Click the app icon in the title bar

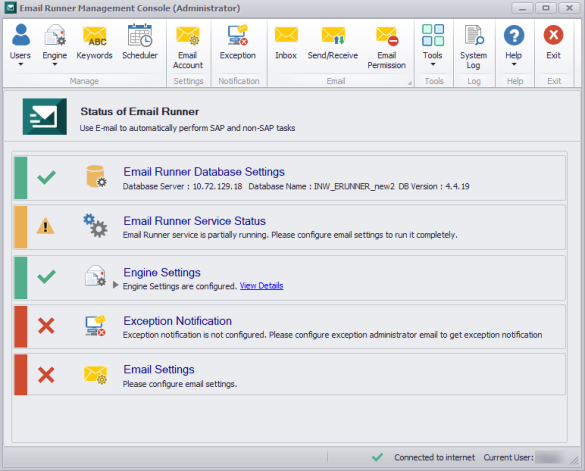pos(10,7)
